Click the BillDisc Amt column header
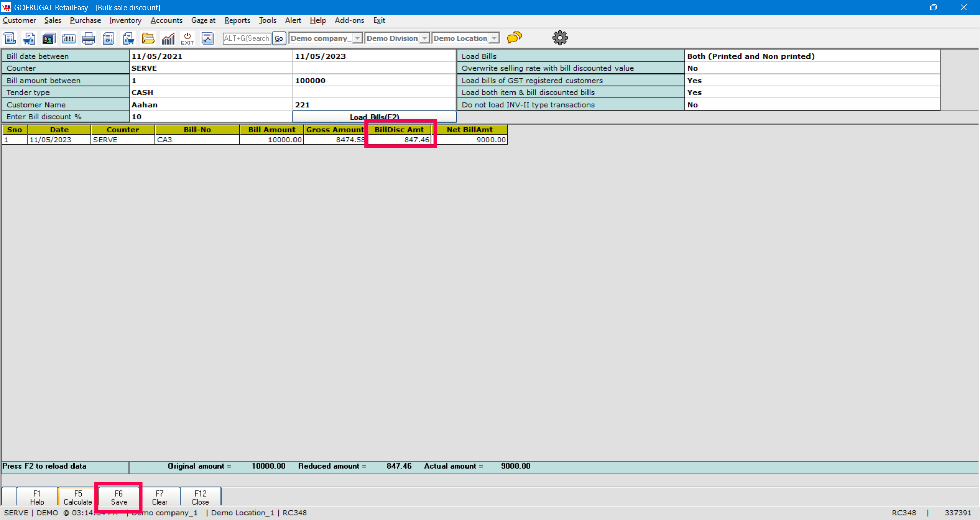The height and width of the screenshot is (520, 980). click(x=399, y=130)
